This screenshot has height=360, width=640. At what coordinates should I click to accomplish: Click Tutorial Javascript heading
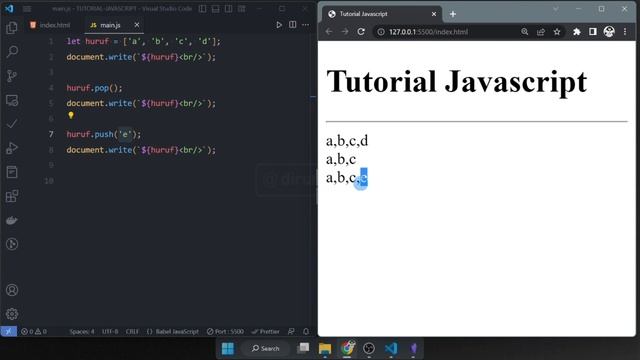click(457, 81)
